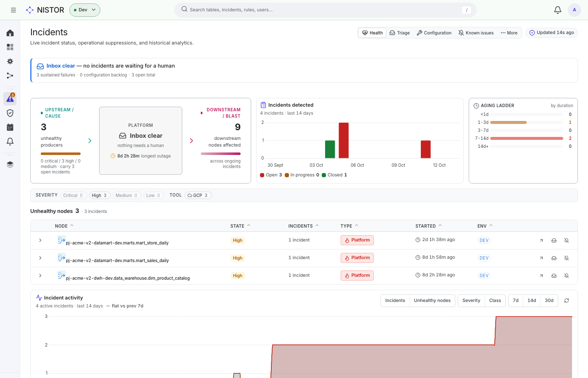Image resolution: width=588 pixels, height=378 pixels.
Task: Open the notifications bell in top bar
Action: pos(558,10)
